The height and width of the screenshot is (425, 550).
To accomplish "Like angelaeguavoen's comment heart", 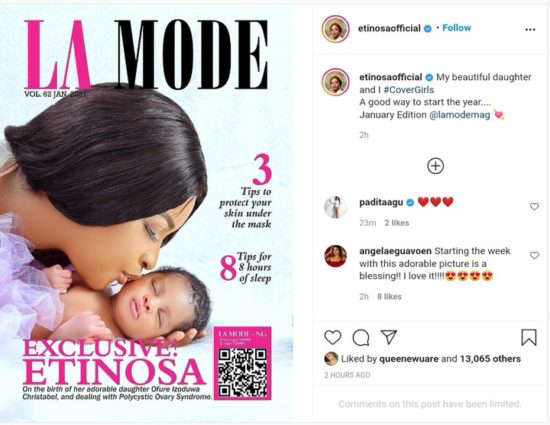I will [x=534, y=255].
